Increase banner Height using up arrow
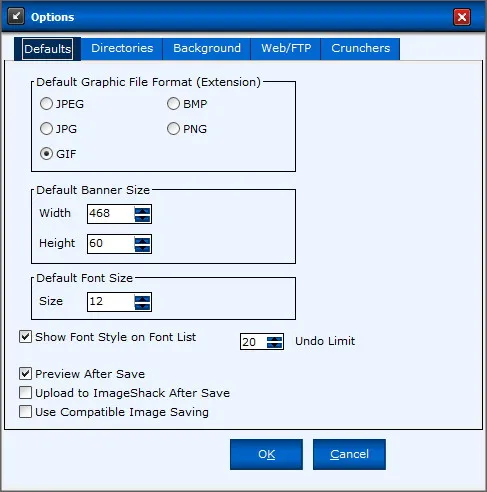The width and height of the screenshot is (487, 492). click(142, 241)
